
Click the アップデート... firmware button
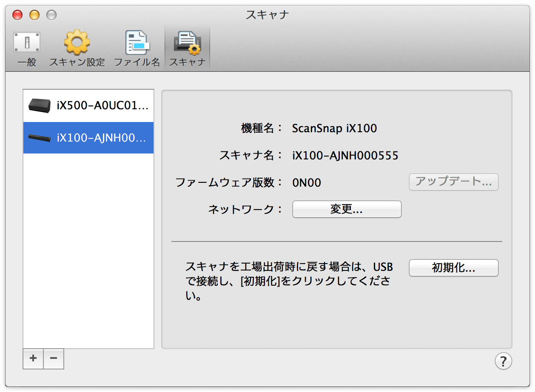point(453,182)
